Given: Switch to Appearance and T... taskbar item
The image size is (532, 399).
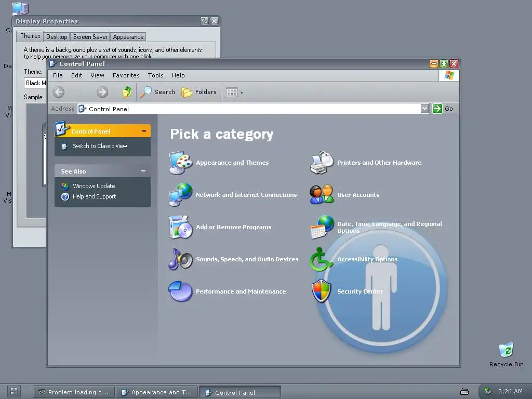Looking at the screenshot, I should pos(157,392).
